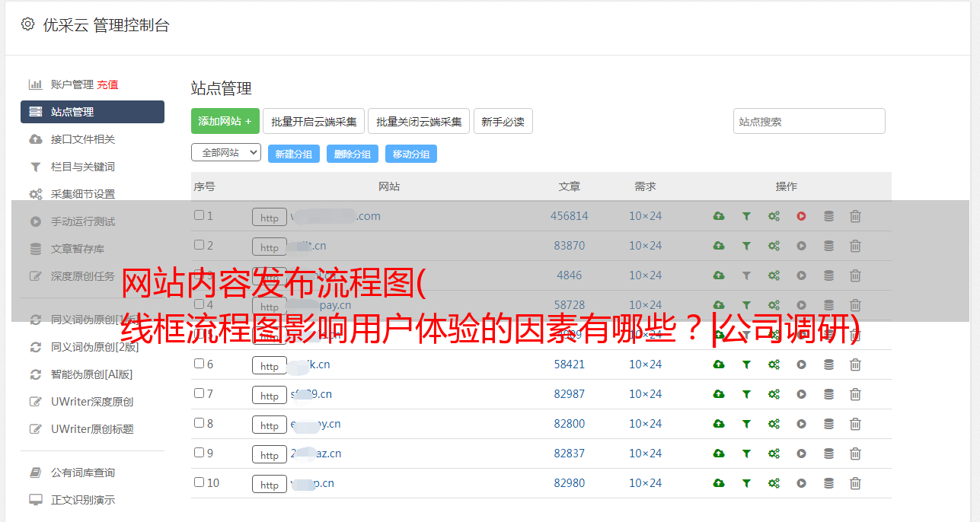Focus the 站点搜索 search field
The width and height of the screenshot is (980, 522).
(809, 121)
